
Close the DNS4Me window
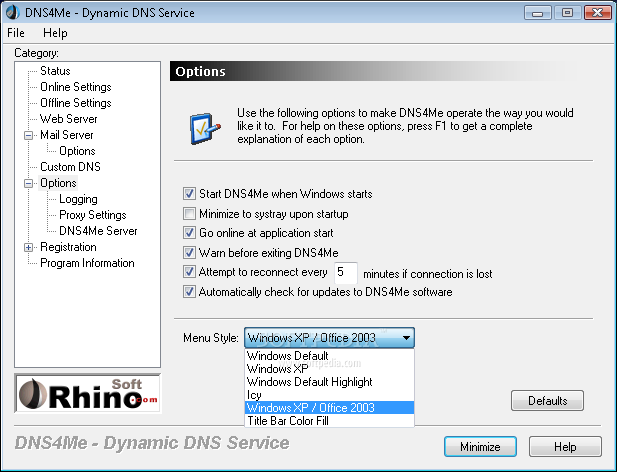pos(597,13)
